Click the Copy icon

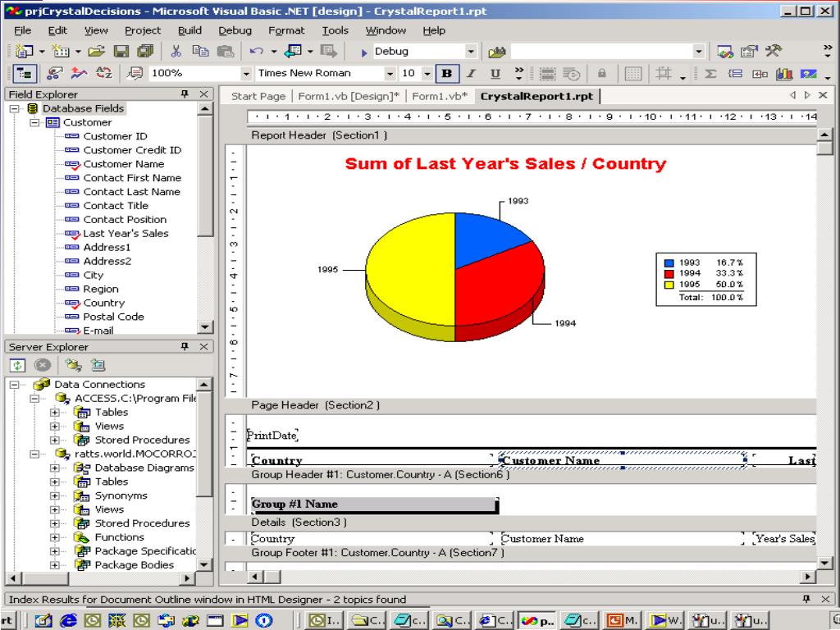[200, 52]
